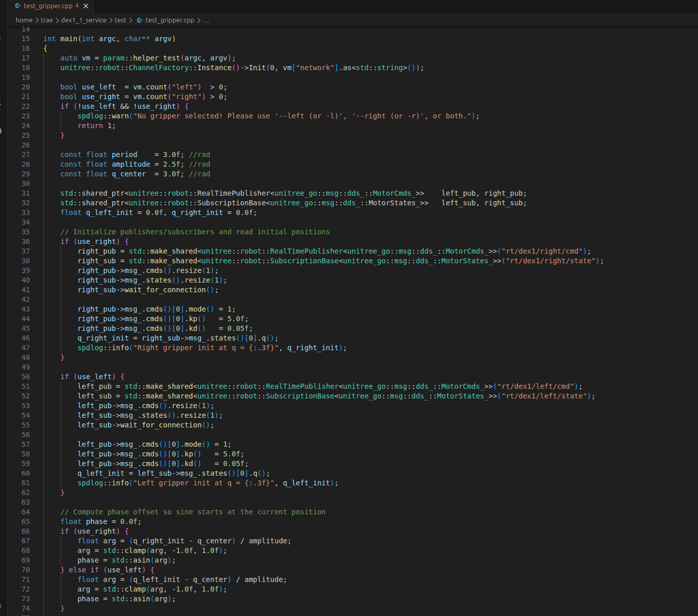Viewport: 698px width, 616px height.
Task: Click the 'amplitude' constant declaration on line 28
Action: pyautogui.click(x=131, y=164)
